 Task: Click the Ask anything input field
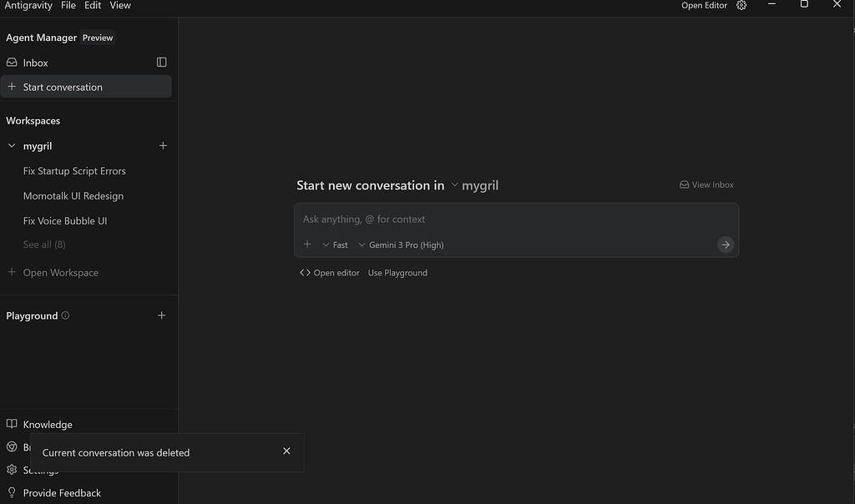pyautogui.click(x=516, y=219)
